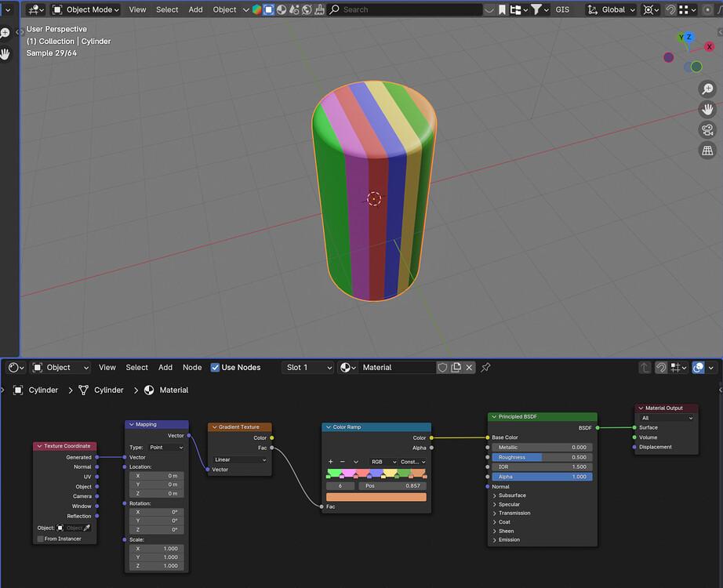This screenshot has height=588, width=723.
Task: Click the green Y axis gizmo ball
Action: point(681,38)
